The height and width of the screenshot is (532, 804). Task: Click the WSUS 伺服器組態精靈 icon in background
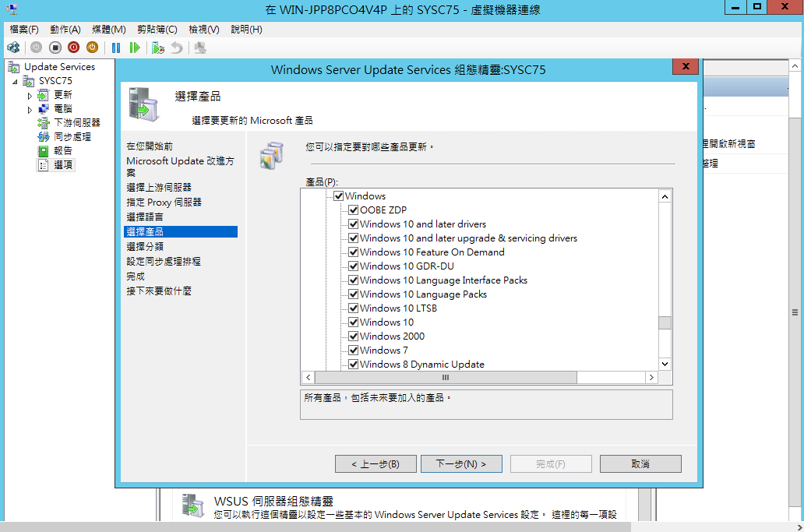(193, 506)
